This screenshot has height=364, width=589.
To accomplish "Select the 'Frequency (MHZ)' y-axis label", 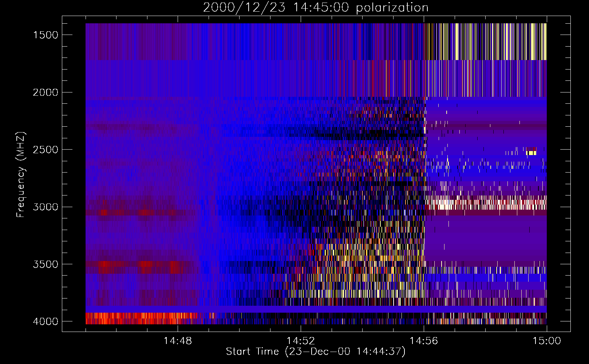I will tap(21, 175).
